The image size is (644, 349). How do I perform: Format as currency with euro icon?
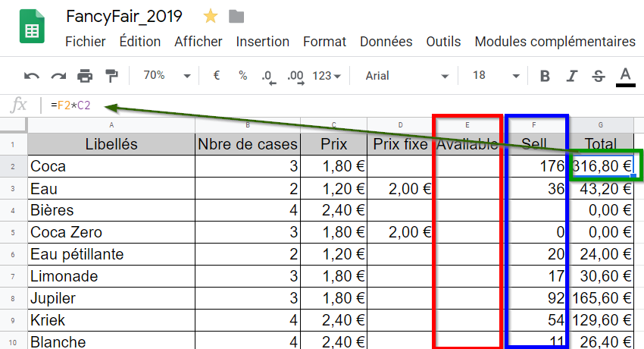click(x=217, y=76)
